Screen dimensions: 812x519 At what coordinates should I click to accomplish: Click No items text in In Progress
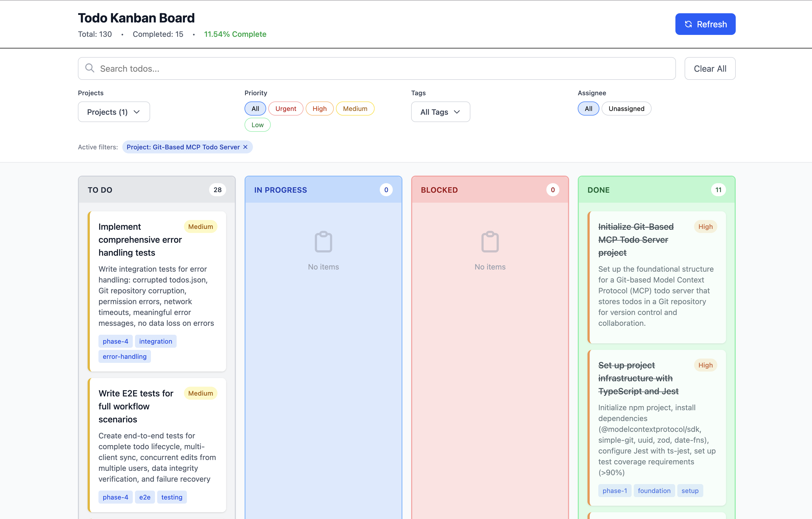(x=324, y=267)
